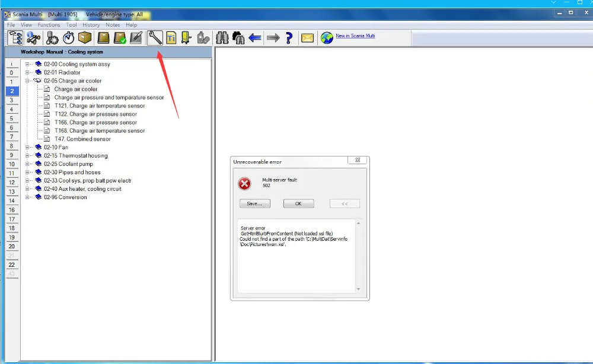The image size is (593, 364).
Task: Open the Help menu
Action: pyautogui.click(x=131, y=25)
